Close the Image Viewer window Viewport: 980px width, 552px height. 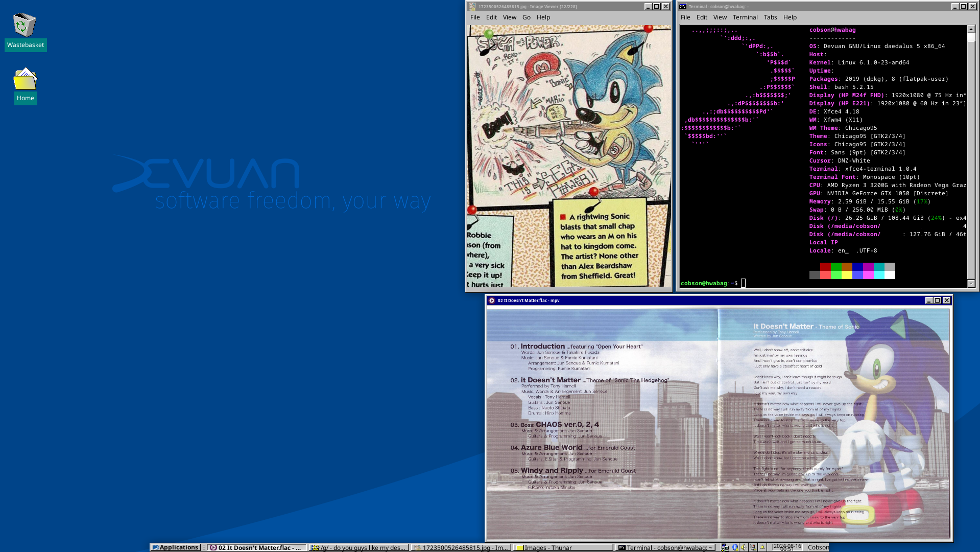(x=666, y=7)
